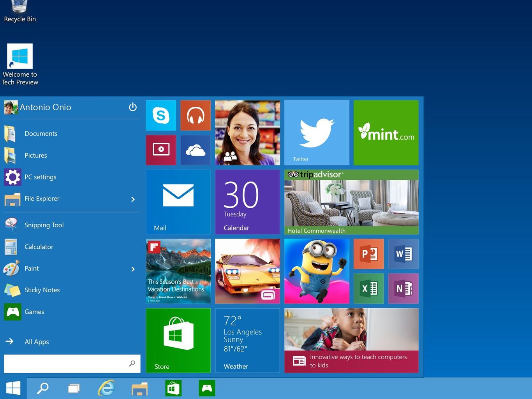Open the Skype tile
The width and height of the screenshot is (532, 399).
pyautogui.click(x=161, y=115)
